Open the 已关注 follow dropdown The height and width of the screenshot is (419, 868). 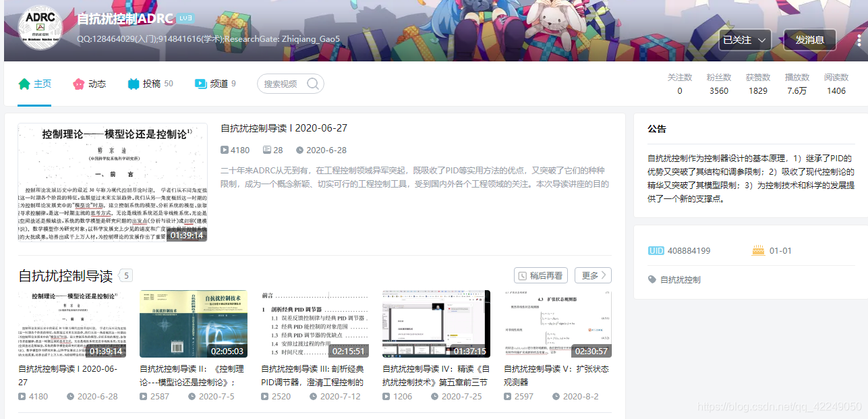coord(745,40)
